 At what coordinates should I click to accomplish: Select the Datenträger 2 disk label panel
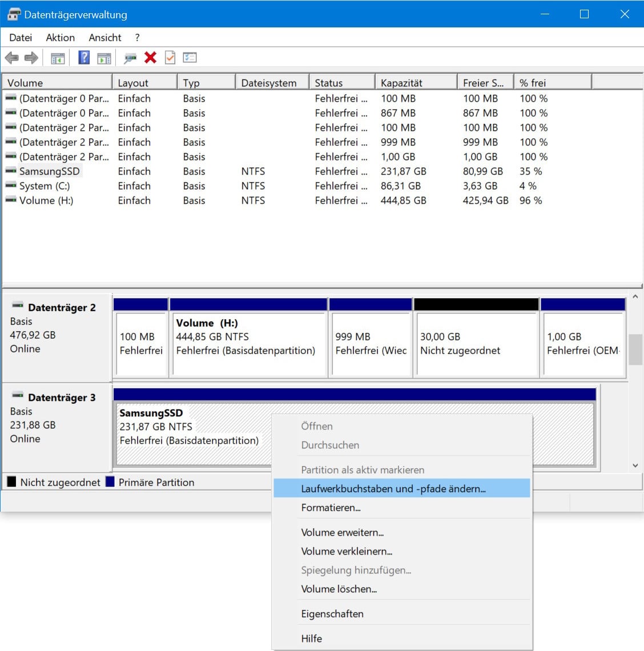pos(57,337)
